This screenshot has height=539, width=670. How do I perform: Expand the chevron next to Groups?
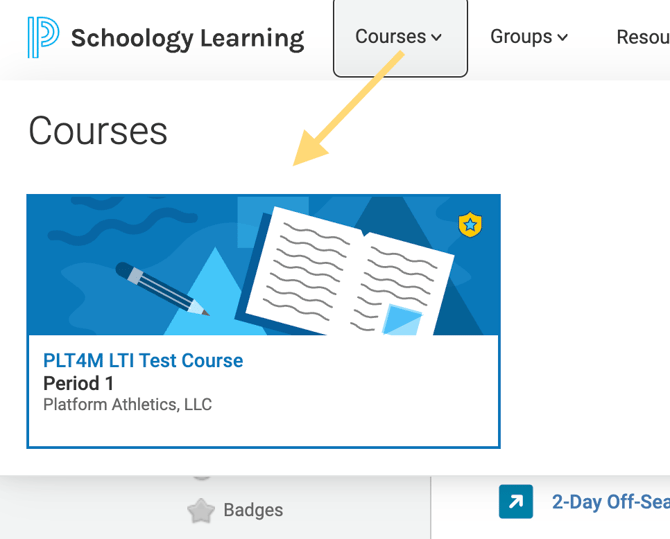coord(563,38)
